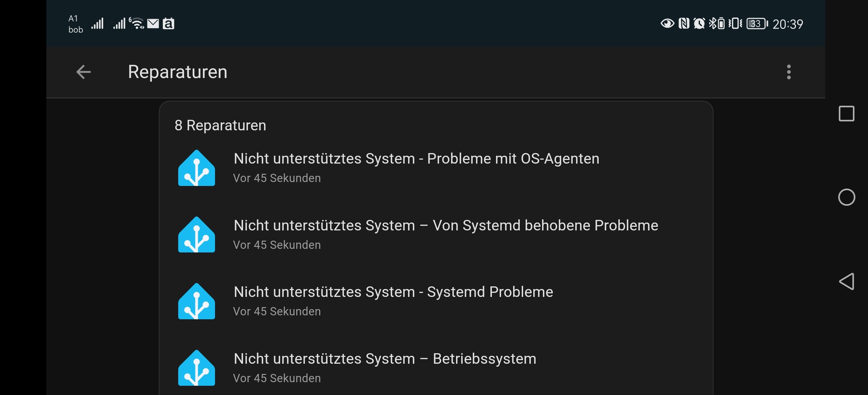Tap the eye comfort icon in status bar
Screen dimensions: 868x395
[667, 23]
